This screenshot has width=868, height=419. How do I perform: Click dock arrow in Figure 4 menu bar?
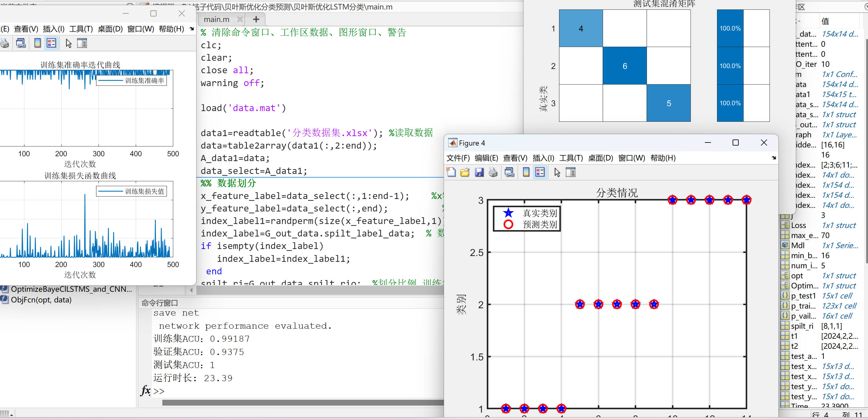774,158
